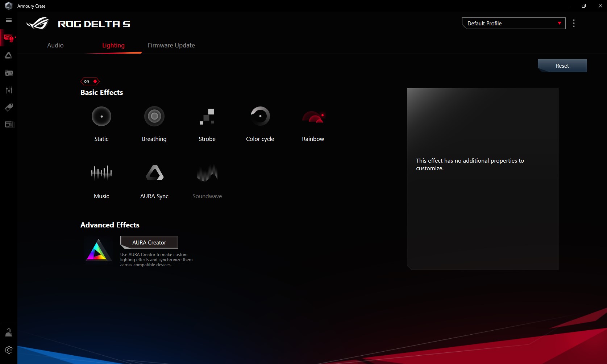Image resolution: width=607 pixels, height=364 pixels.
Task: Select the Static lighting effect icon
Action: [101, 116]
